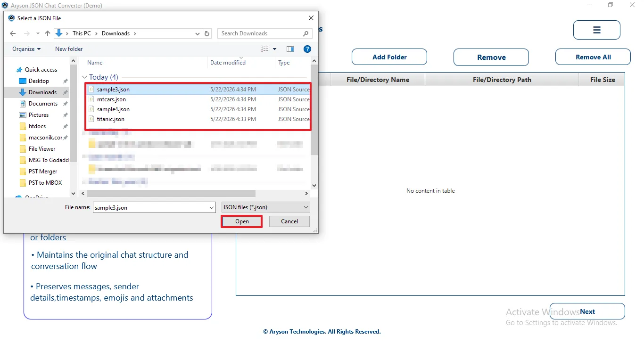Click the Add Folder button
The height and width of the screenshot is (343, 644).
point(389,57)
